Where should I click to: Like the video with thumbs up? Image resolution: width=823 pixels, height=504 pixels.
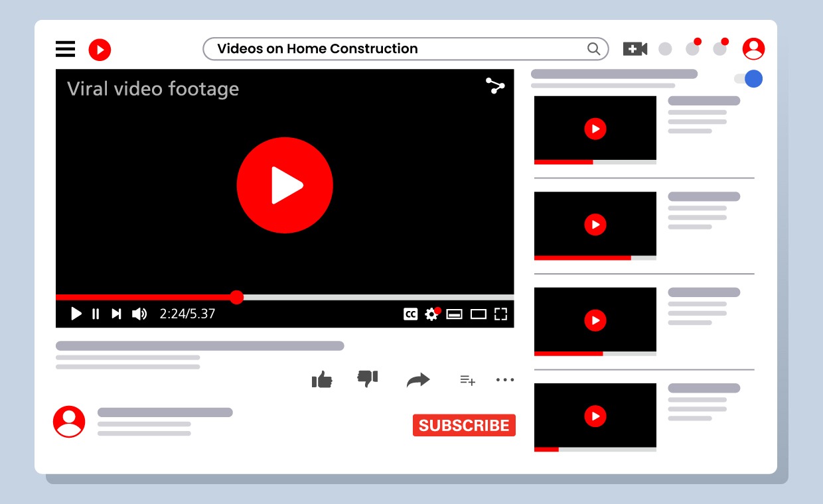(x=322, y=379)
